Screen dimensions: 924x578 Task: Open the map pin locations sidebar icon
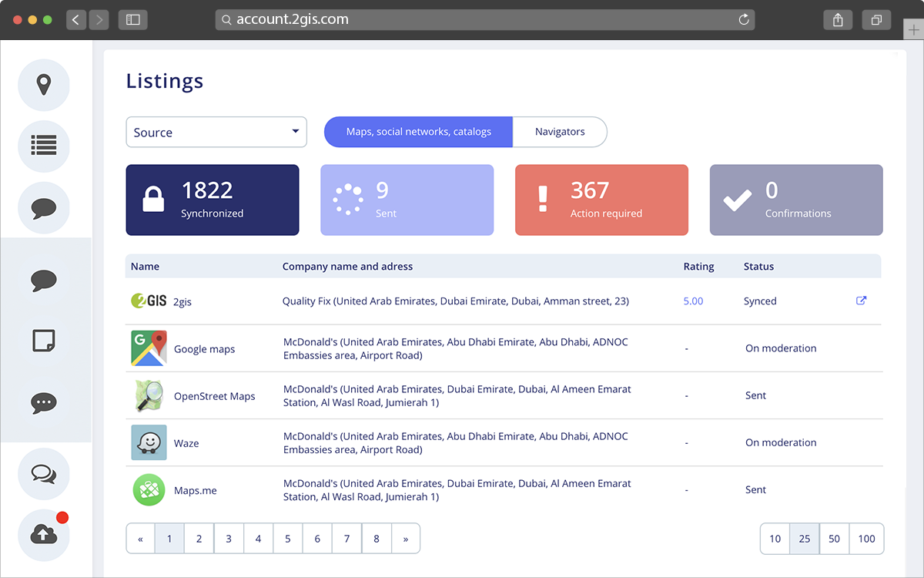click(44, 85)
